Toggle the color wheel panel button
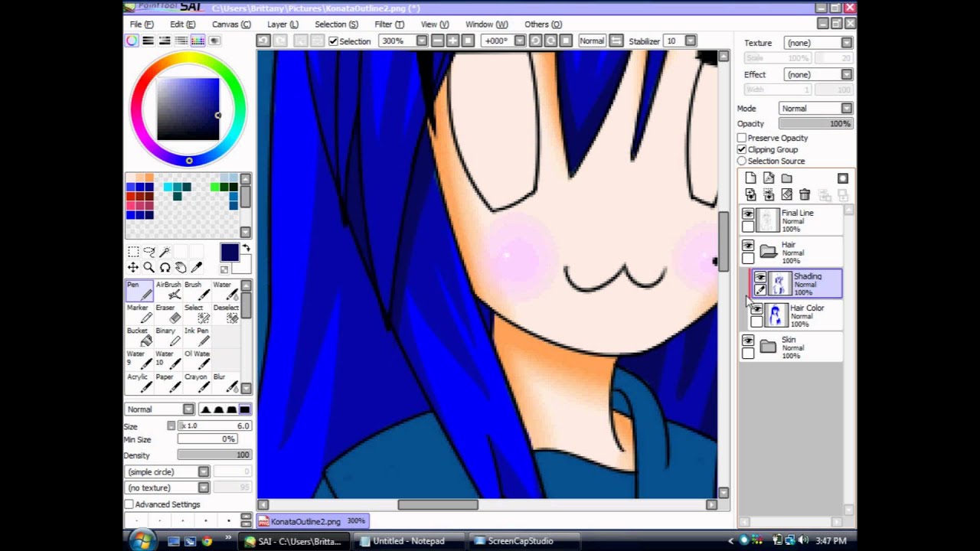 [x=132, y=41]
